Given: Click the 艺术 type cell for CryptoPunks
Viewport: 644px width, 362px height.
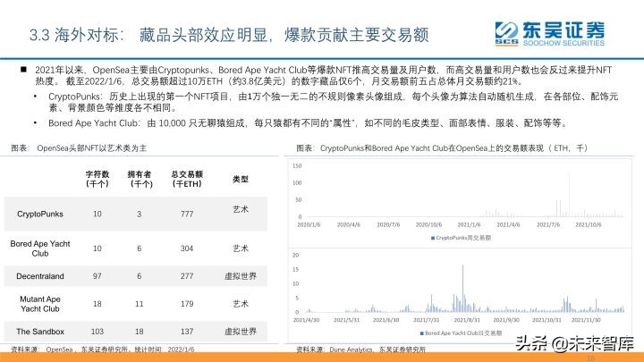Looking at the screenshot, I should pos(241,209).
